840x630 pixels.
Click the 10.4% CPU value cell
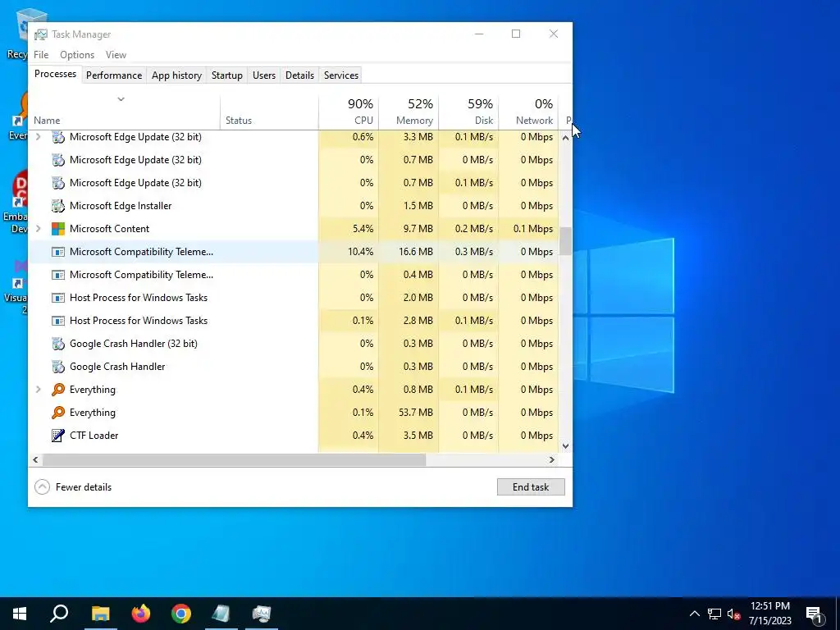[349, 252]
